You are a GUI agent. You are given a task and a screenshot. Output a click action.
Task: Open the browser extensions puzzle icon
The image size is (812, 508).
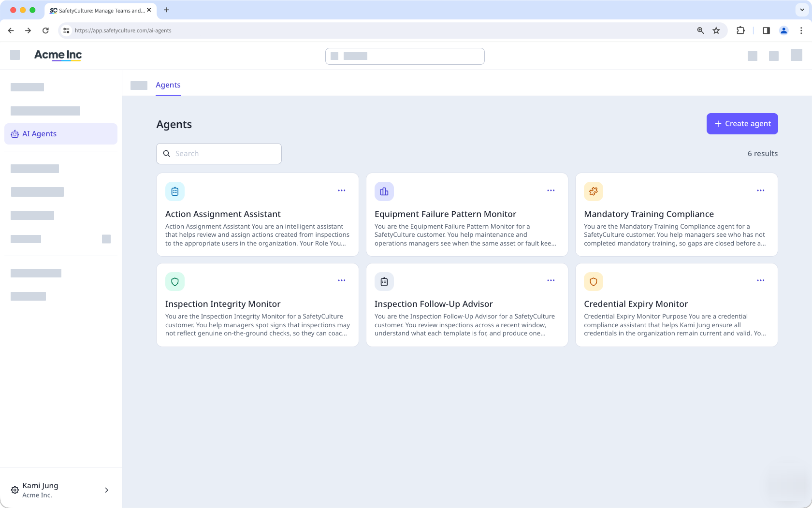[x=740, y=30]
